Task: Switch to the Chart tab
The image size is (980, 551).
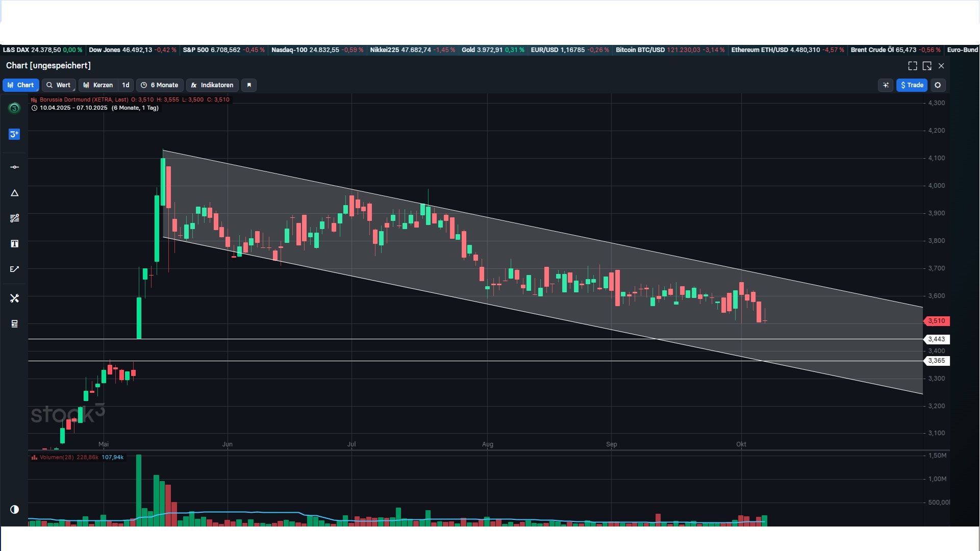Action: [21, 85]
